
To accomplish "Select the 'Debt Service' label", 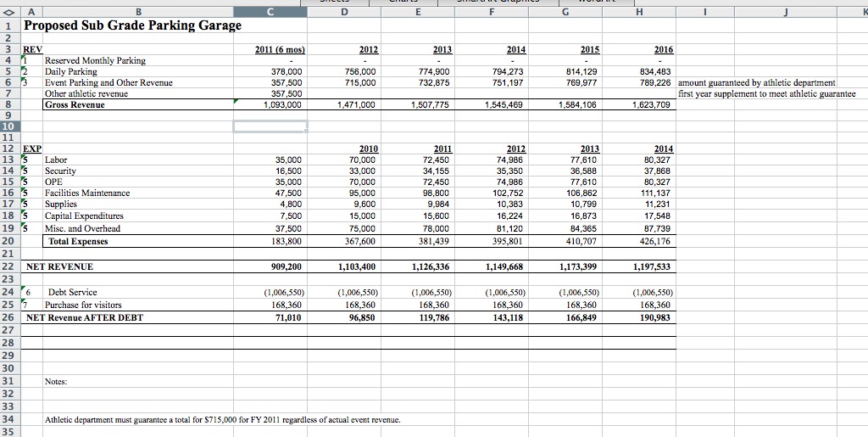I will click(x=73, y=292).
